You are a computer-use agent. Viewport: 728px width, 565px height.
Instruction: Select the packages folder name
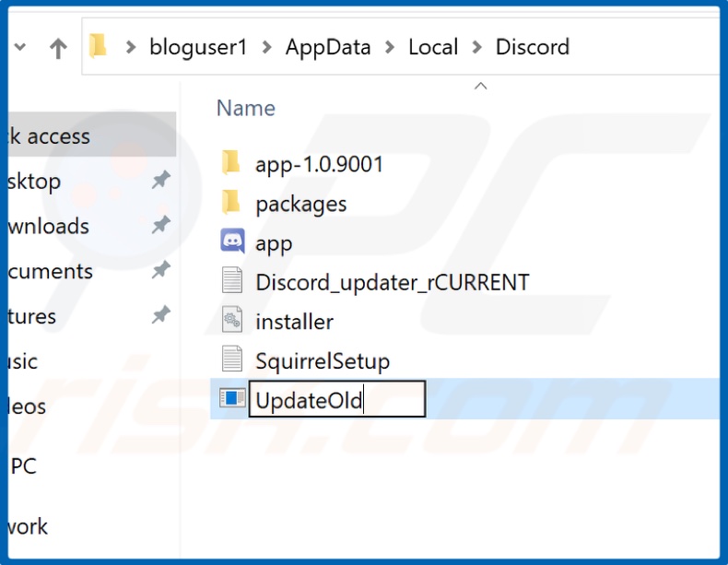click(x=301, y=205)
